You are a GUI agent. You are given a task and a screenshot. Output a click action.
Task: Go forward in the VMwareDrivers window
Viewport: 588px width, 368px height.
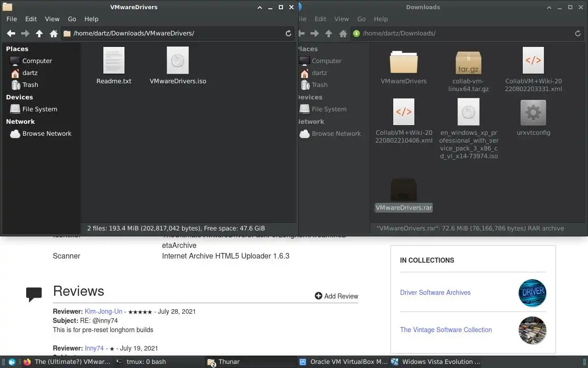tap(25, 34)
